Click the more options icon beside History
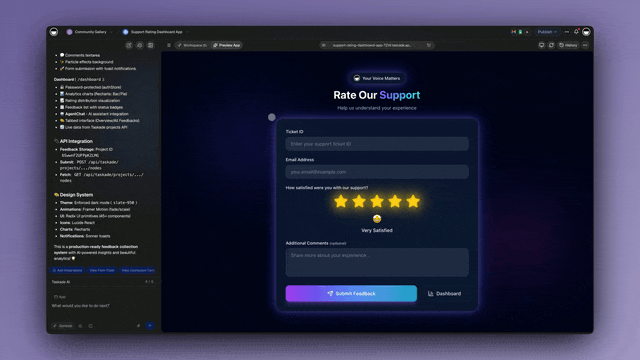 [x=585, y=45]
